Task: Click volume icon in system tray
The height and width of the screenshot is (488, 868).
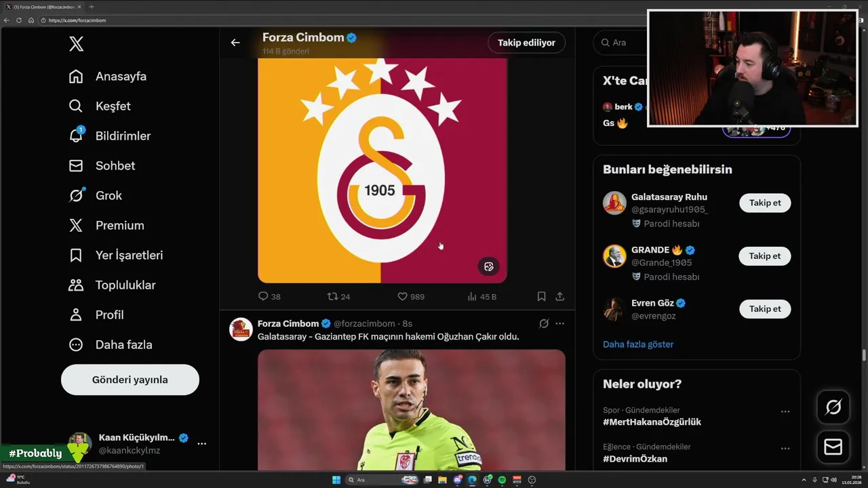Action: tap(833, 480)
